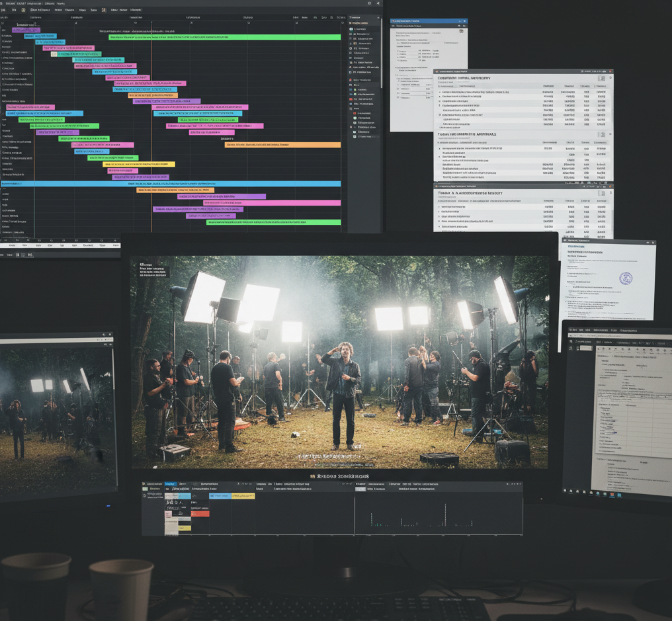Click the blue circular seal on the document
Viewport: 672px width, 621px height.
coord(625,278)
